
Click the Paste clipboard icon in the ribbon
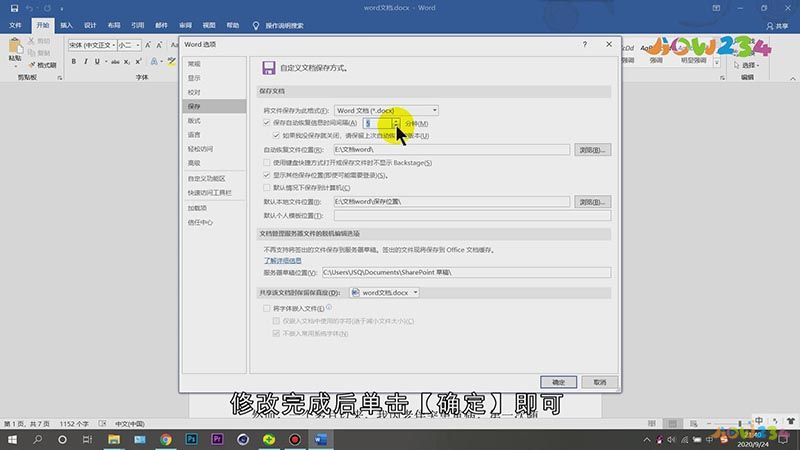[x=15, y=47]
